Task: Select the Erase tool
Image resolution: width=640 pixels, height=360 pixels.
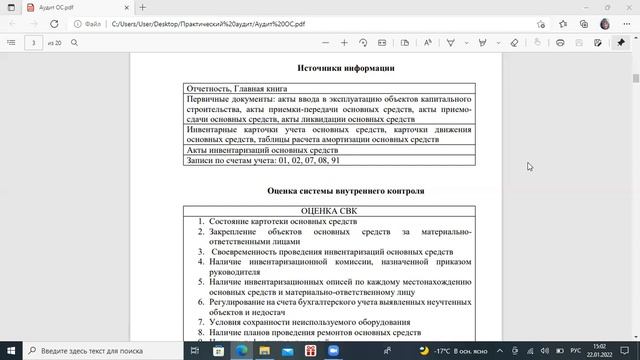Action: click(x=514, y=42)
